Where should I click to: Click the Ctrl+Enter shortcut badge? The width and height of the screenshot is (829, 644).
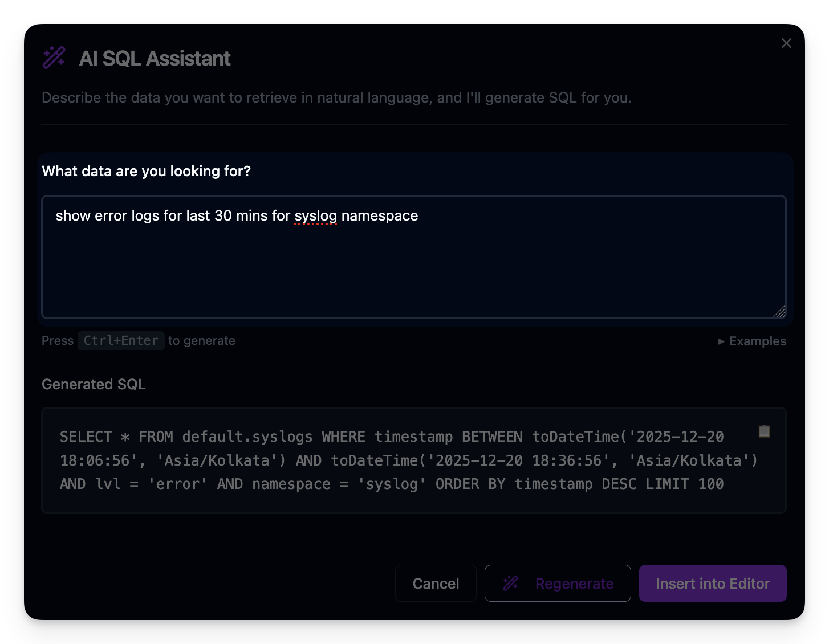tap(121, 340)
